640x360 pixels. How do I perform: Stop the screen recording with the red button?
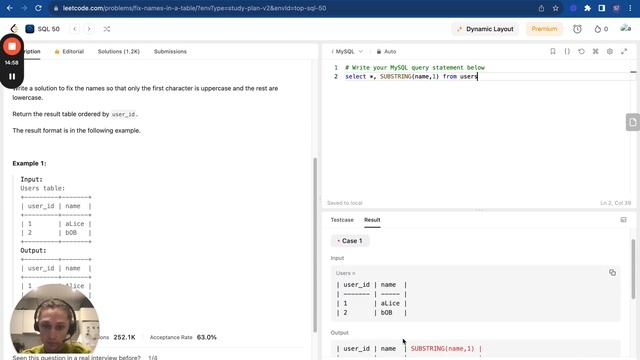pos(12,47)
